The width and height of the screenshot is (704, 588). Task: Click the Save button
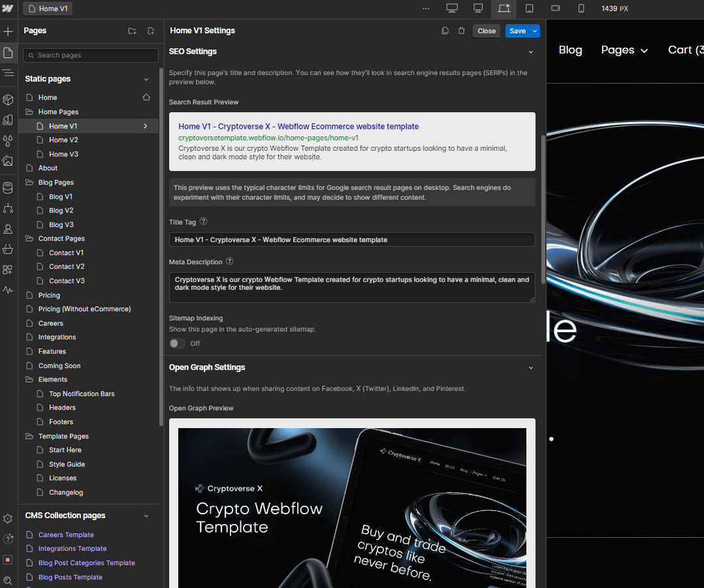click(516, 31)
